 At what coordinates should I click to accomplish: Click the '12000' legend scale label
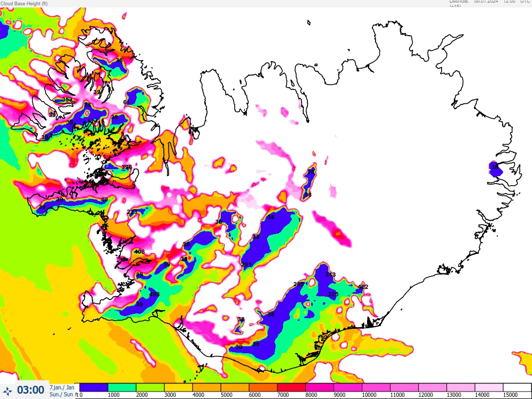click(x=426, y=395)
